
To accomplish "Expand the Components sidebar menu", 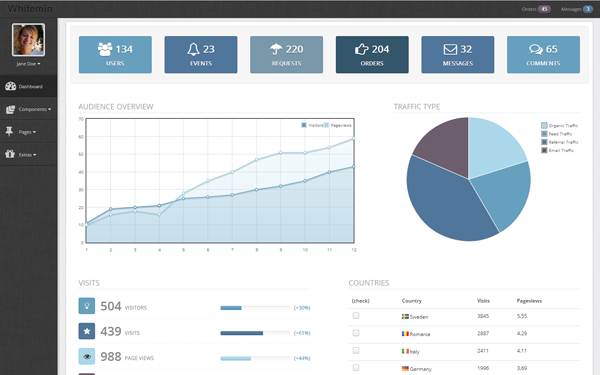I will pos(29,109).
